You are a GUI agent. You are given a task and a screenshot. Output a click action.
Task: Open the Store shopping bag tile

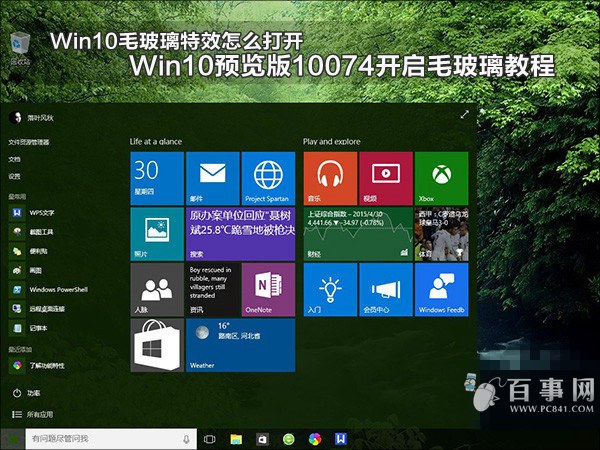coord(157,345)
